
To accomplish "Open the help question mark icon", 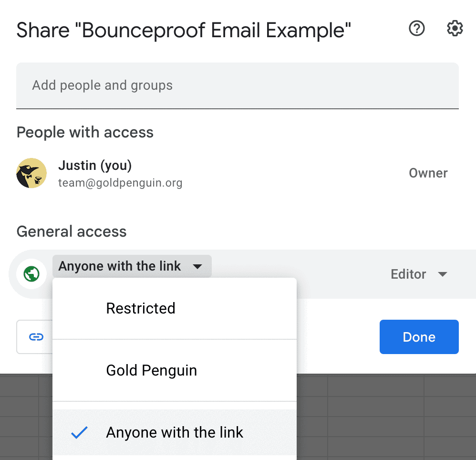I will [x=417, y=29].
